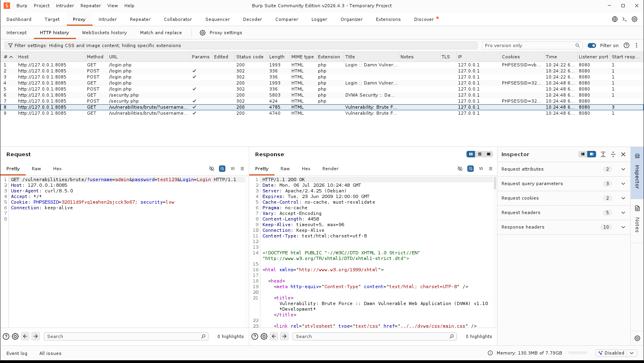Switch Response view to Render tab
This screenshot has height=363, width=644.
(x=330, y=169)
